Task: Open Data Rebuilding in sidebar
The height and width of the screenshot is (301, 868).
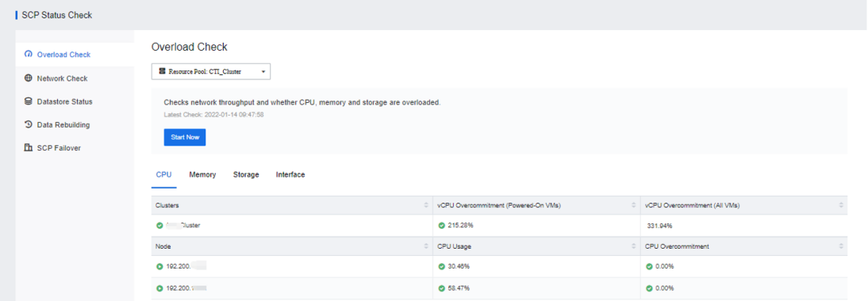Action: (x=75, y=125)
